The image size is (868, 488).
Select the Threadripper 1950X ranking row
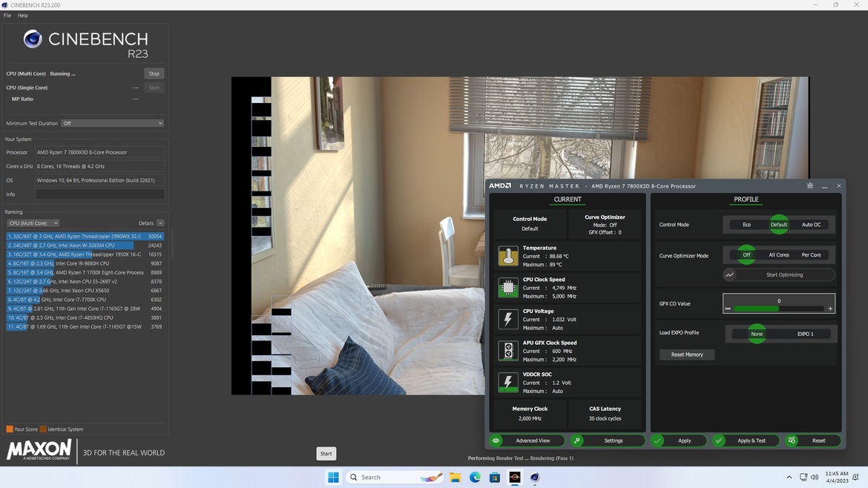pos(85,254)
